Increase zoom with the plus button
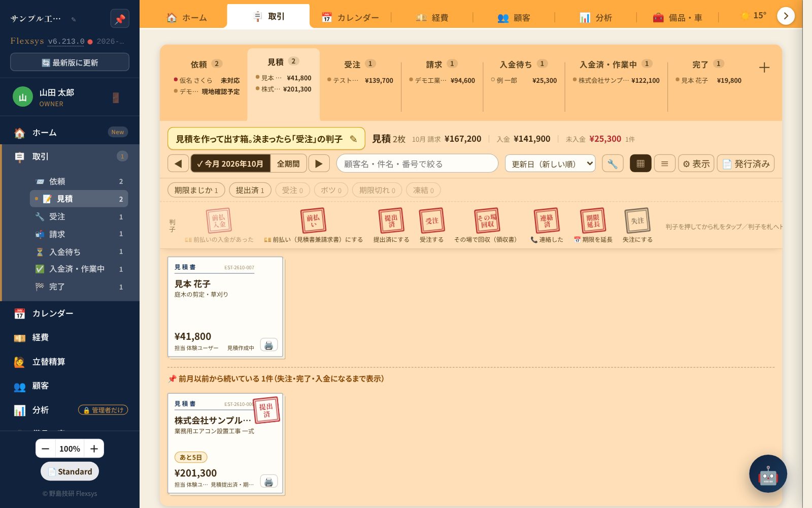Screen dimensions: 812x508 (x=94, y=449)
